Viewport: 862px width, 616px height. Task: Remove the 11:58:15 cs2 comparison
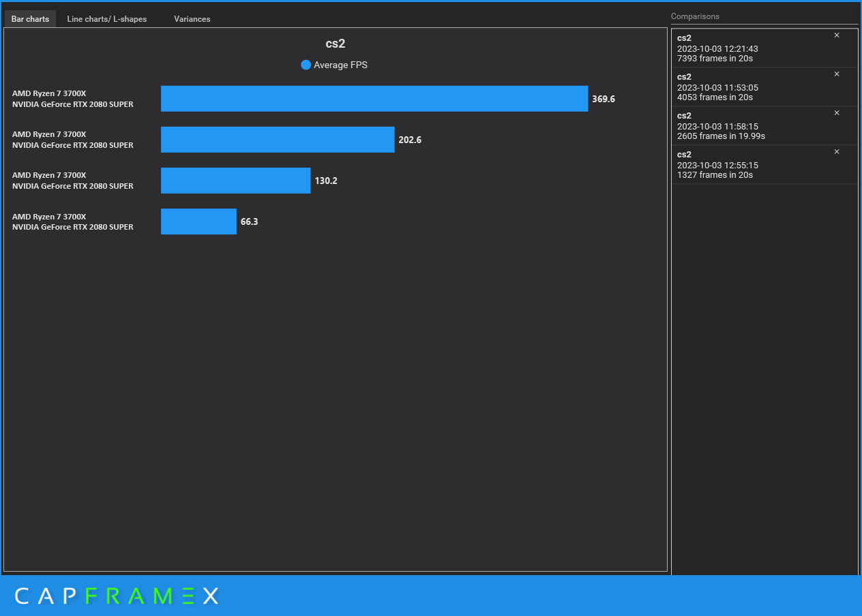tap(837, 112)
